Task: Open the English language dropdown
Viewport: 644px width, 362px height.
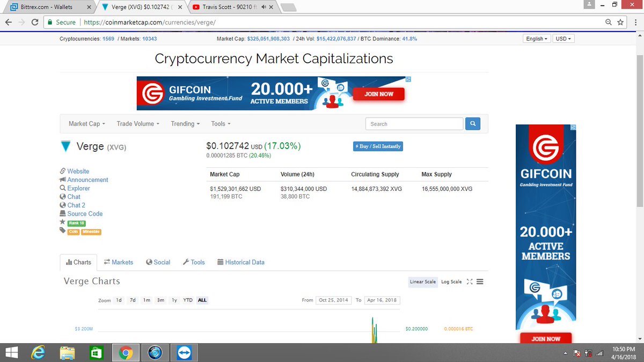Action: [537, 39]
